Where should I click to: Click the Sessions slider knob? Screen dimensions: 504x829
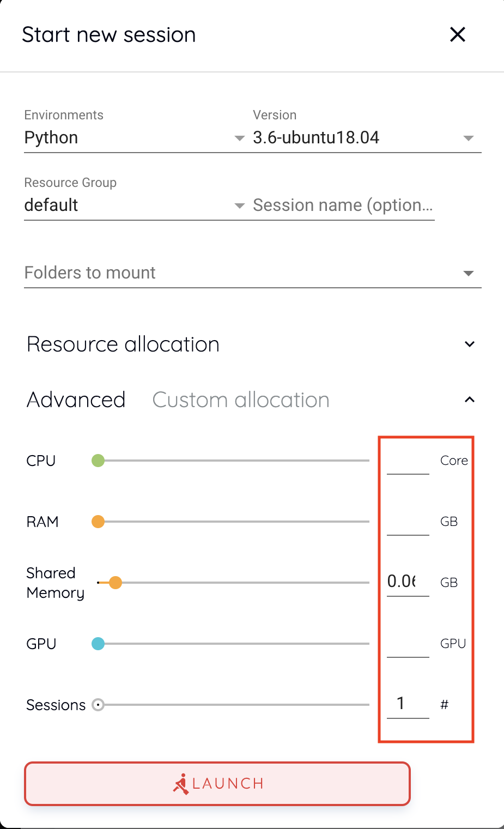[98, 705]
